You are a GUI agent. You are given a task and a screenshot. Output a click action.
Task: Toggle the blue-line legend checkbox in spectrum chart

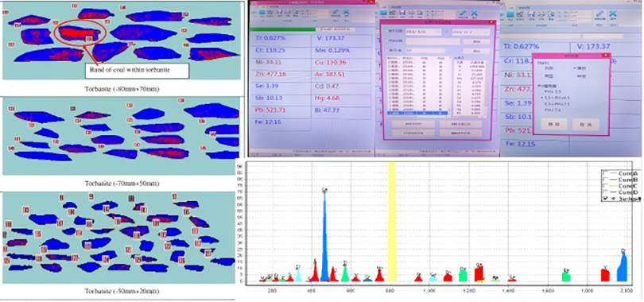[605, 192]
